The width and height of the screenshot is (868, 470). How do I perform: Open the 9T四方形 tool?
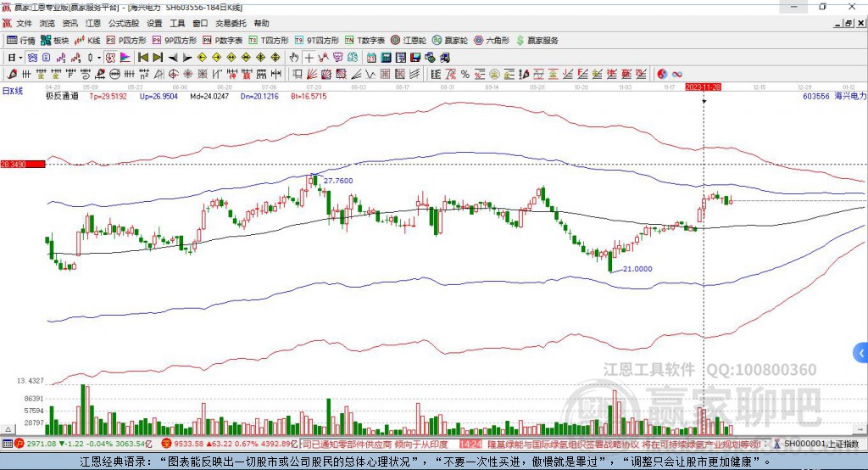click(317, 41)
